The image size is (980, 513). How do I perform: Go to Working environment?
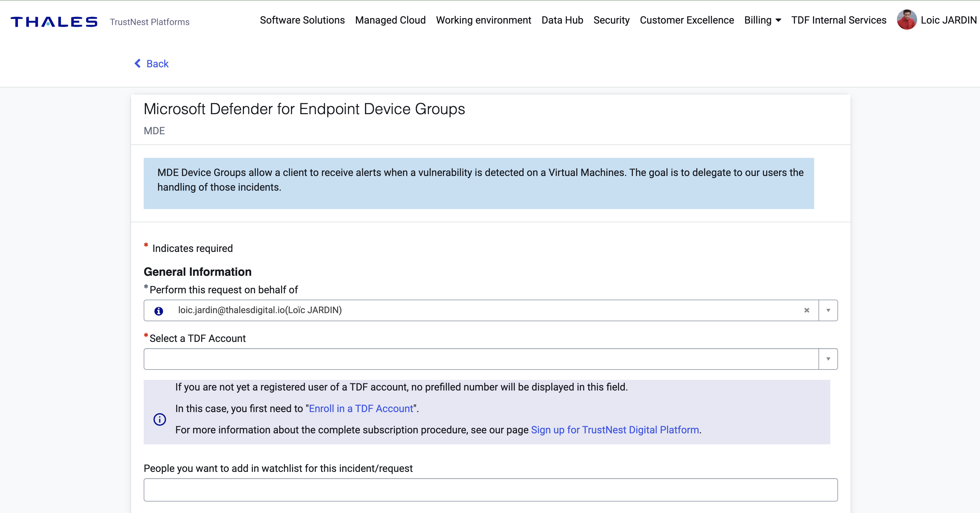click(483, 20)
